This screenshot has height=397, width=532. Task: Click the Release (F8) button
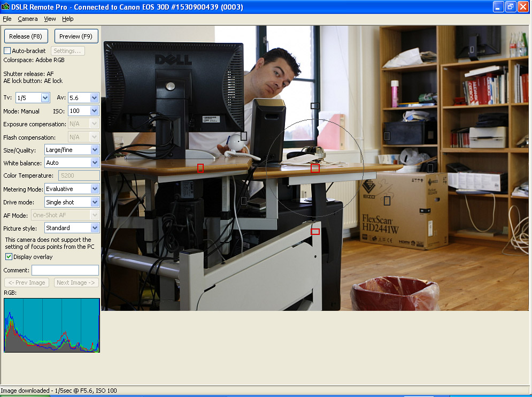(x=26, y=36)
